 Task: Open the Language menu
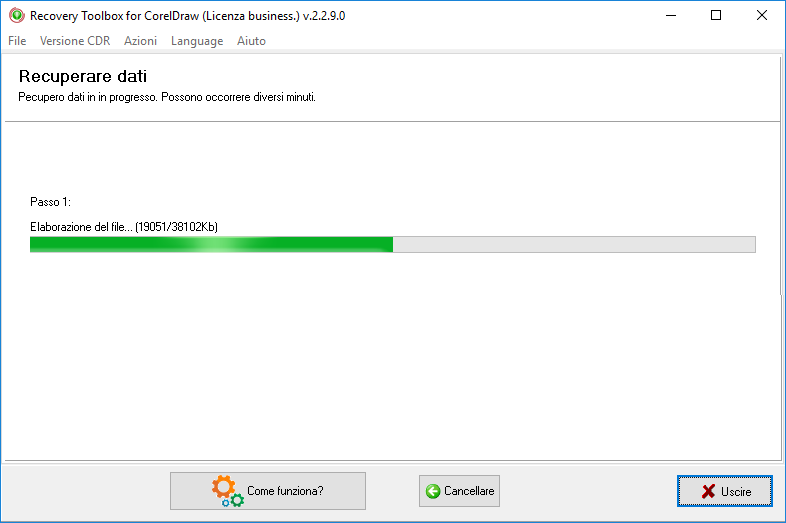[x=197, y=41]
